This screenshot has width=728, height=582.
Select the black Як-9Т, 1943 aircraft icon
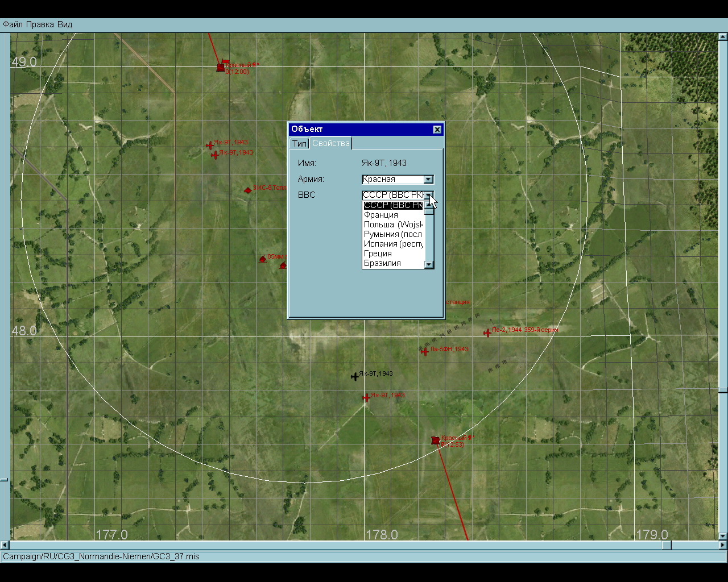click(x=355, y=376)
